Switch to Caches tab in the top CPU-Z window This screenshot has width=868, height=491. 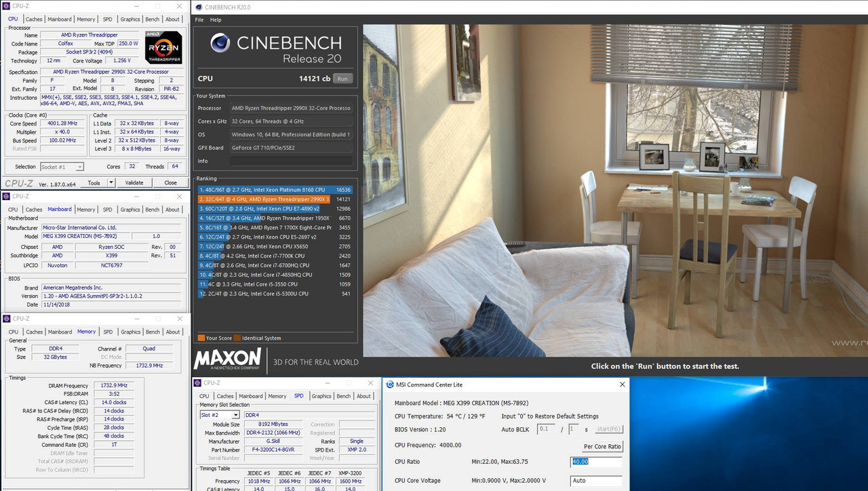pyautogui.click(x=33, y=19)
